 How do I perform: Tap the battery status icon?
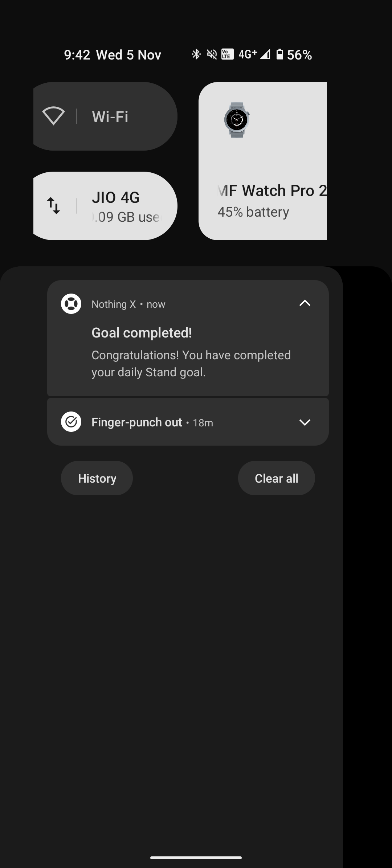[279, 54]
